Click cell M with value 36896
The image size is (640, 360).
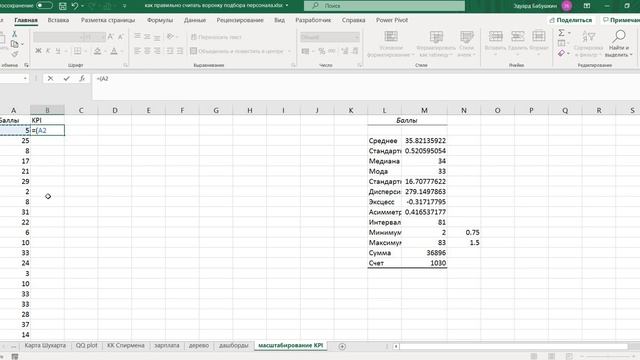pos(424,253)
